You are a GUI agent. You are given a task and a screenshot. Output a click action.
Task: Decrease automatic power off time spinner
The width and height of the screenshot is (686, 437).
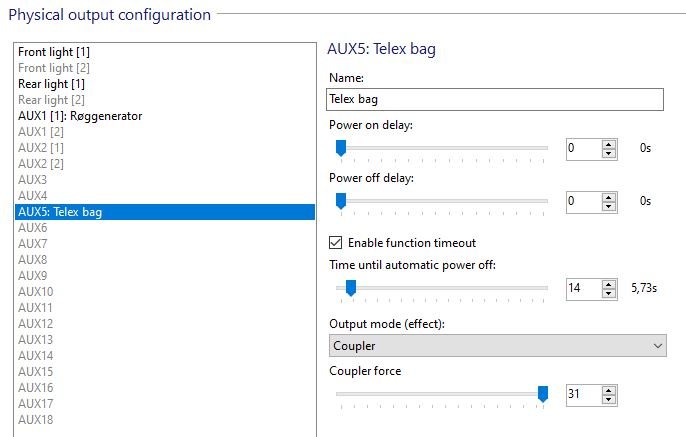609,294
